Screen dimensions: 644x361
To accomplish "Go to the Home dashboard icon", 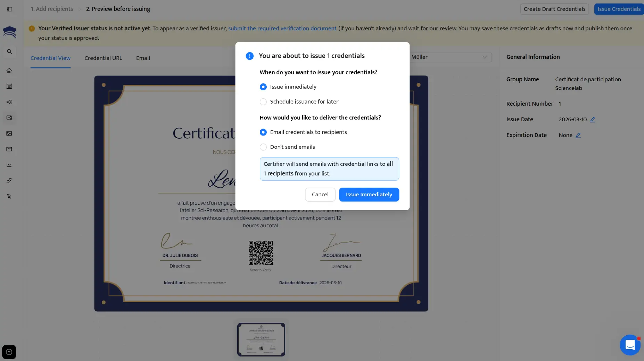I will (x=9, y=71).
